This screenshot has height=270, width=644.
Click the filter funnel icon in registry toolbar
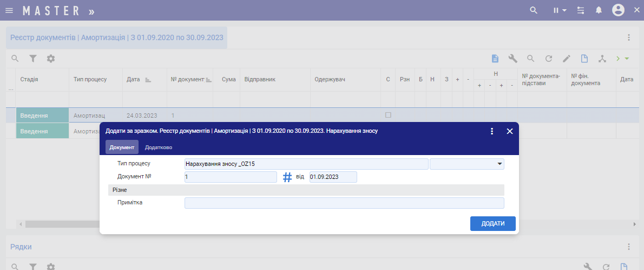tap(33, 59)
